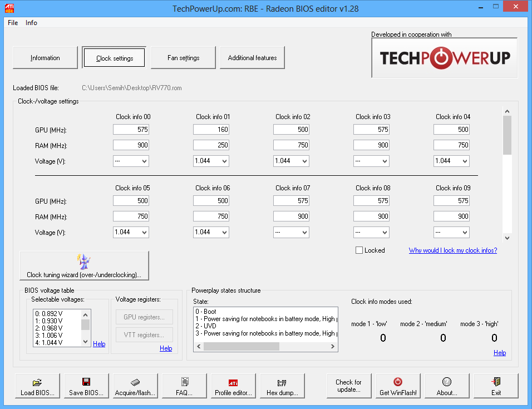Open the About dialog icon
Screen dimensions: 532x409
coord(447,382)
